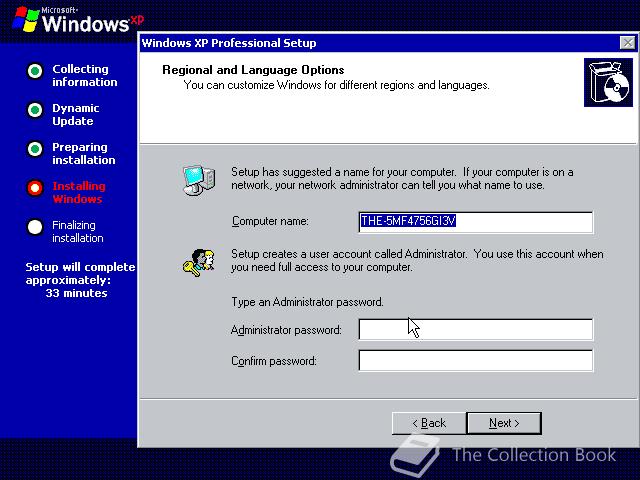
Task: Click the "Computer name:" label
Action: pyautogui.click(x=270, y=221)
